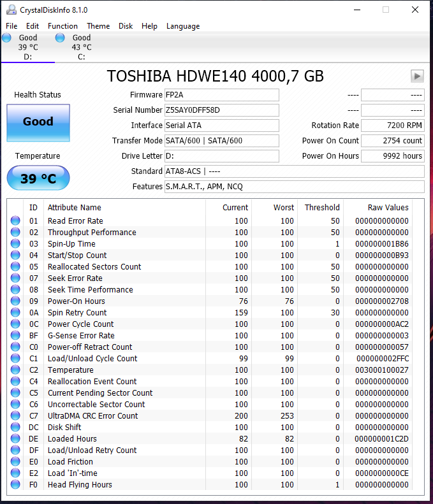Select the Reallocated Sectors Count attribute name

(94, 267)
